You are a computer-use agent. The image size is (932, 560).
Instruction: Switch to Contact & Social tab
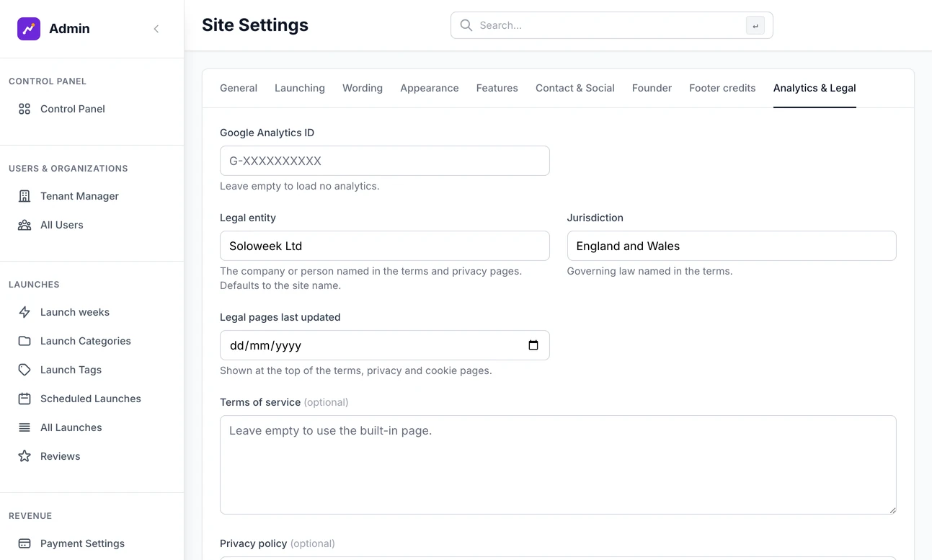(x=575, y=88)
